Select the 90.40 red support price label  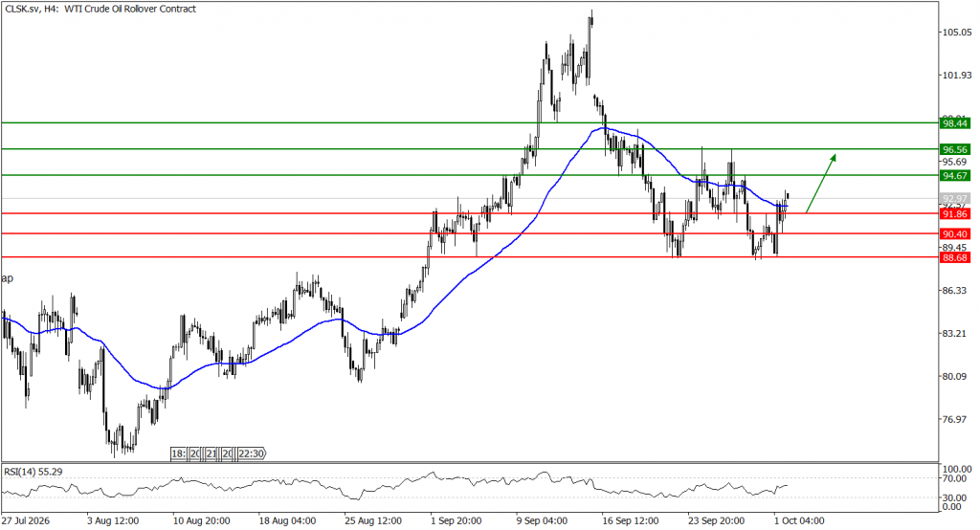coord(955,234)
